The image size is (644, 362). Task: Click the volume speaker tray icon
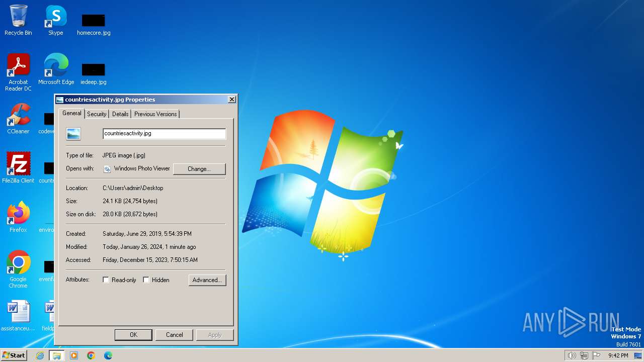572,355
